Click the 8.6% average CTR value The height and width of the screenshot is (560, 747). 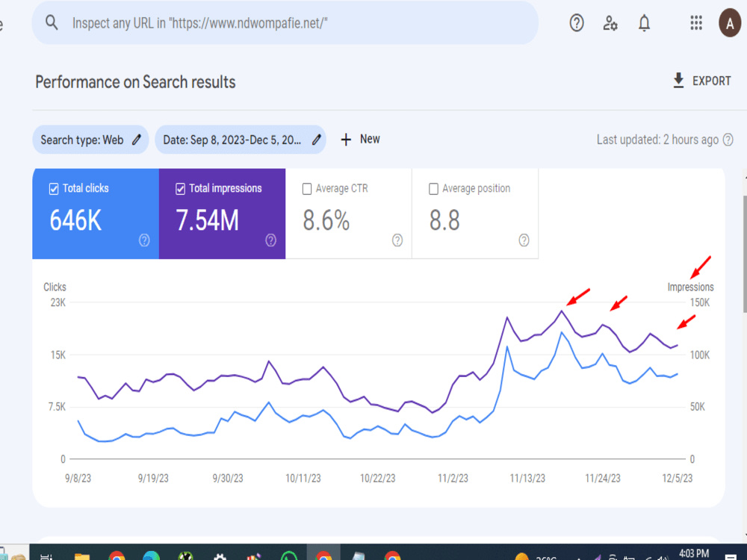tap(326, 220)
